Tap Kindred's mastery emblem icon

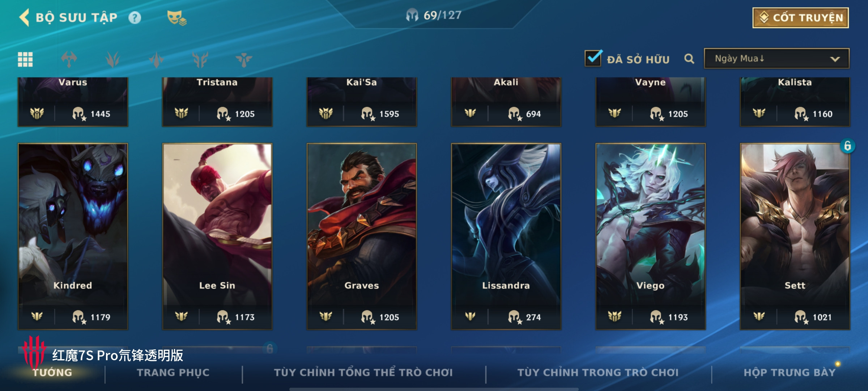coord(37,317)
